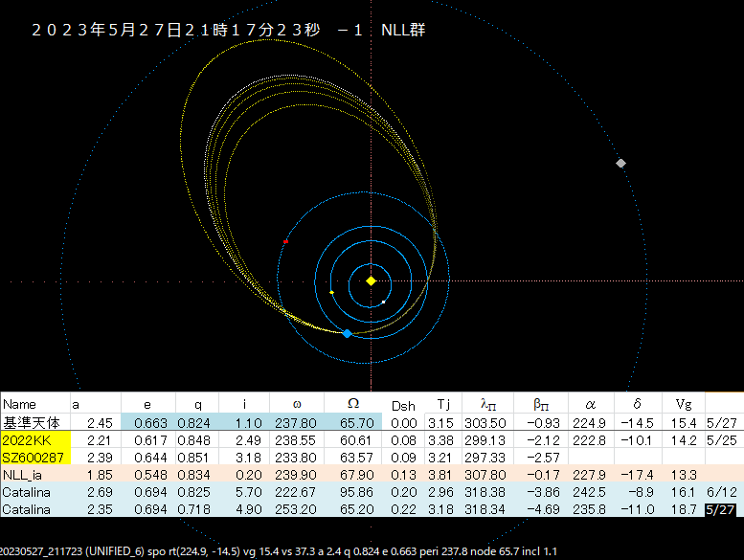Click the 5/25 date cell for 2022KK
This screenshot has height=560, width=744.
click(x=721, y=439)
